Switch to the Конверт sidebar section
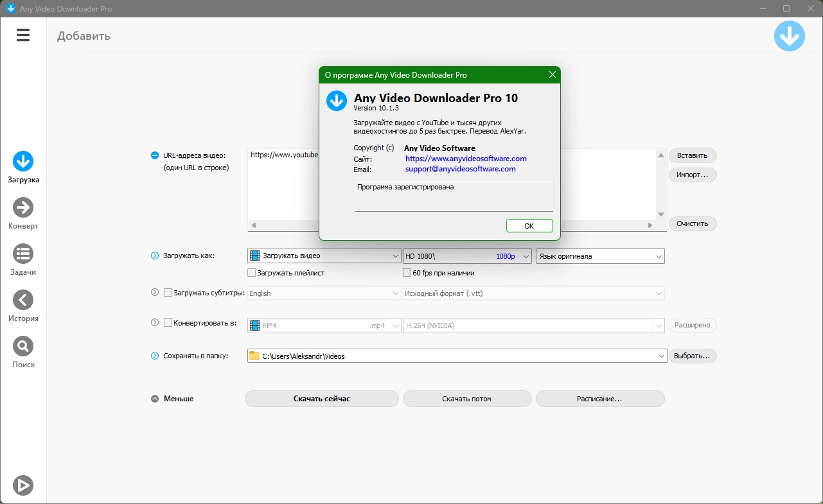 pyautogui.click(x=23, y=213)
